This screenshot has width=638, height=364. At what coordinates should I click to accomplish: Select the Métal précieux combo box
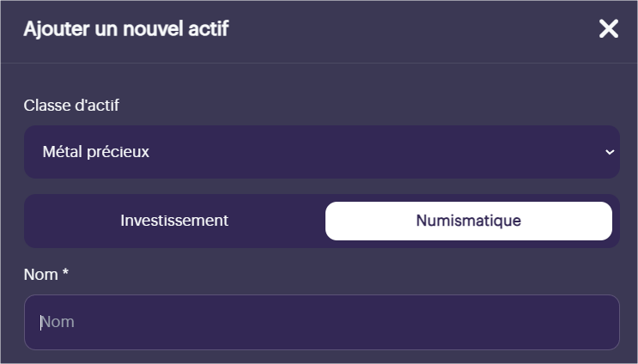tap(322, 152)
